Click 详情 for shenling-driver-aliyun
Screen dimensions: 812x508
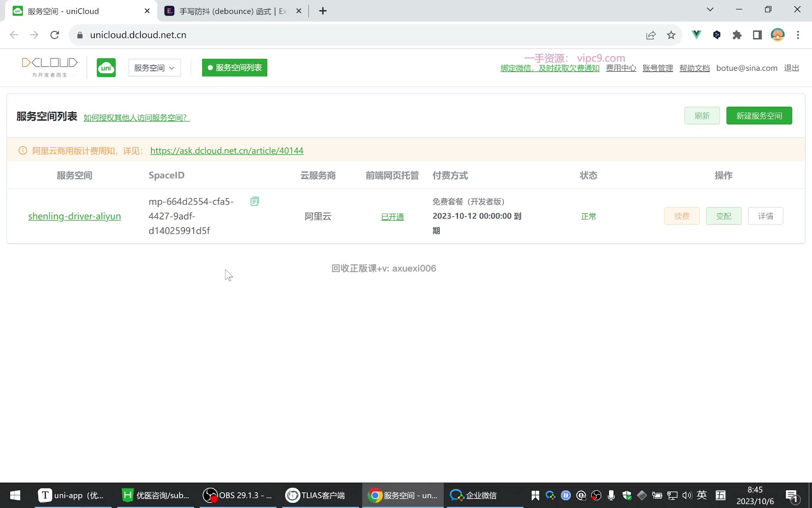tap(765, 216)
